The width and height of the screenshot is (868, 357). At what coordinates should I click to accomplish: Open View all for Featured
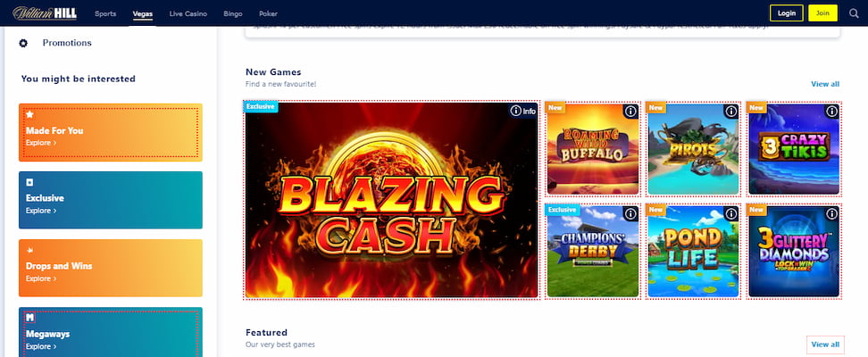825,345
